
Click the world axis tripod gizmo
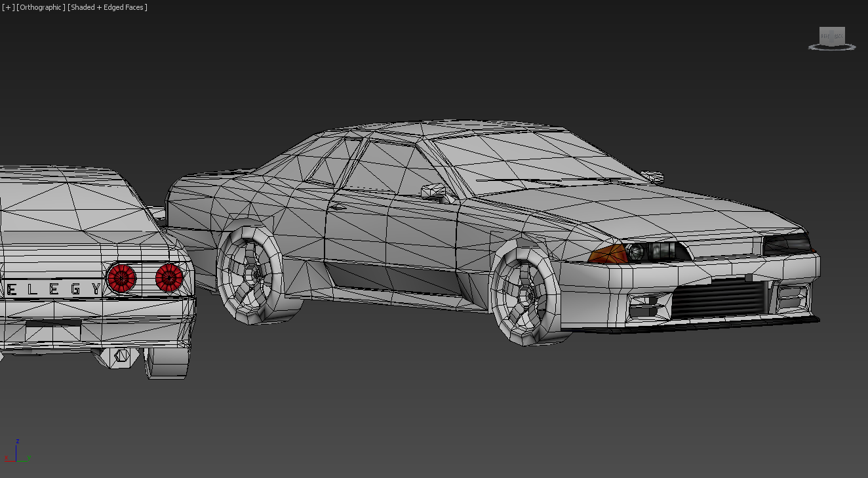pyautogui.click(x=17, y=452)
